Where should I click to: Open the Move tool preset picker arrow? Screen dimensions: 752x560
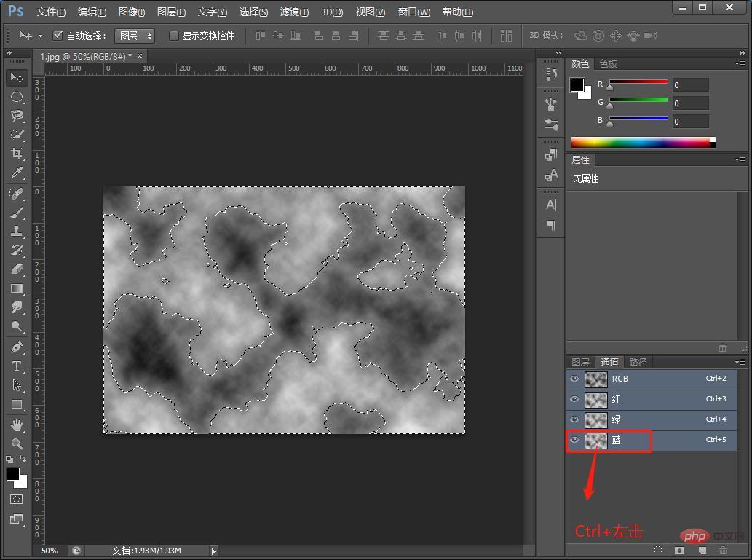click(x=40, y=36)
